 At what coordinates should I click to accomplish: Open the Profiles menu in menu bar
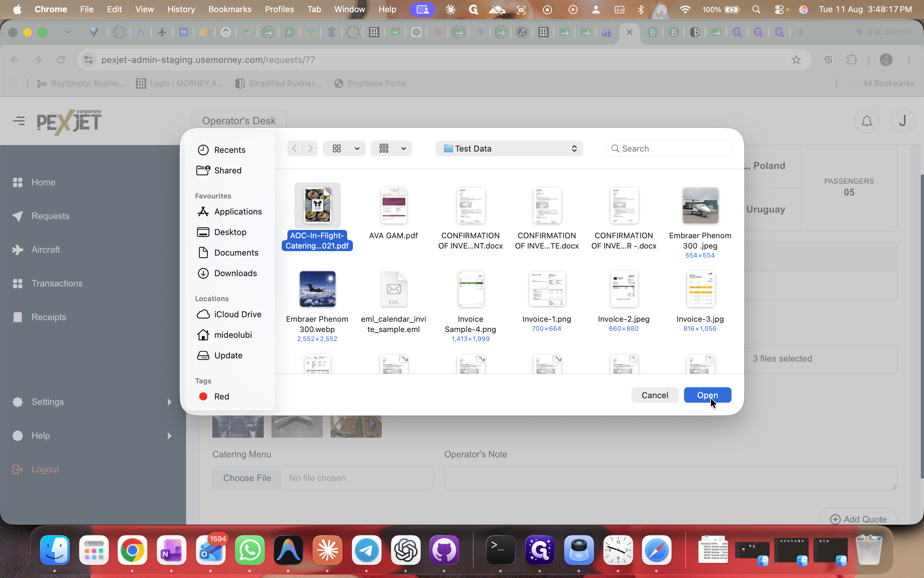point(279,9)
